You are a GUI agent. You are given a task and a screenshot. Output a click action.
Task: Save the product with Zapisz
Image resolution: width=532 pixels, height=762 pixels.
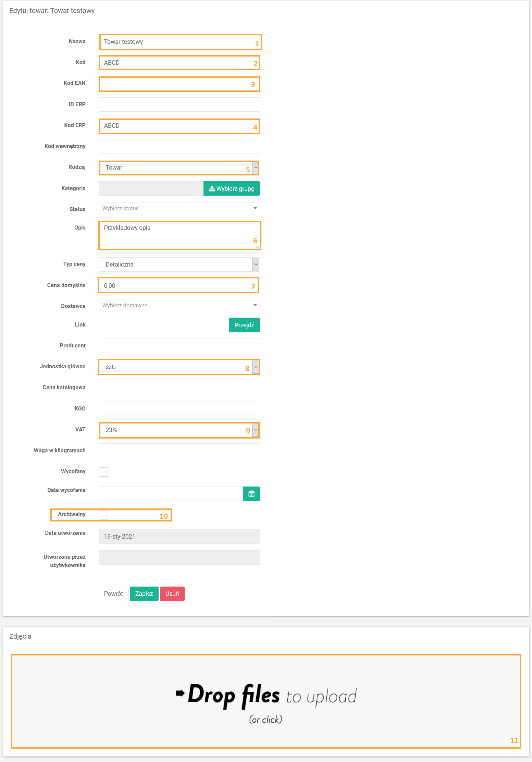(144, 594)
